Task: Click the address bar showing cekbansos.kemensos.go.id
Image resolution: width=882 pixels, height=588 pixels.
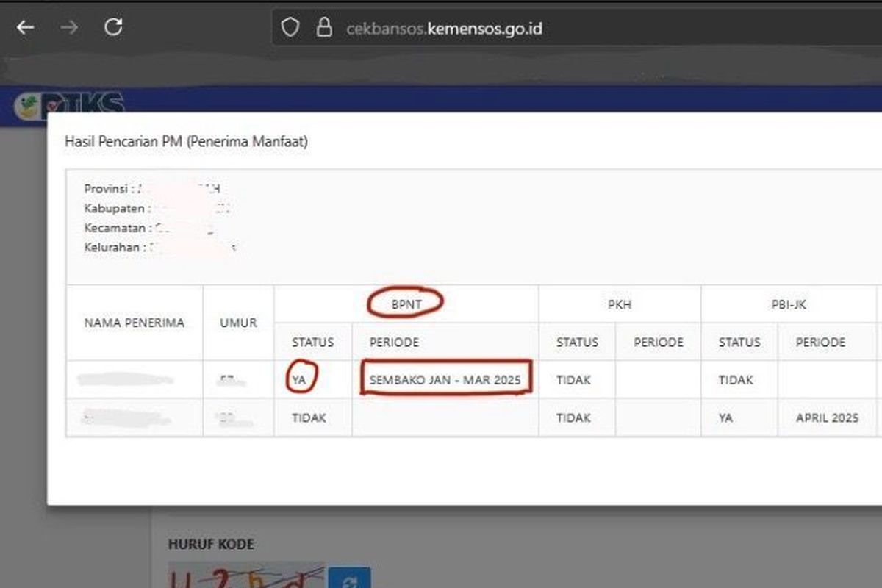Action: 443,28
